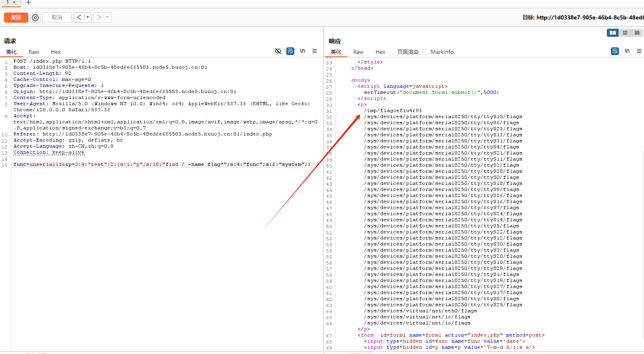The height and width of the screenshot is (354, 644).
Task: Add a new Repeater tab with the plus icon
Action: (28, 2)
